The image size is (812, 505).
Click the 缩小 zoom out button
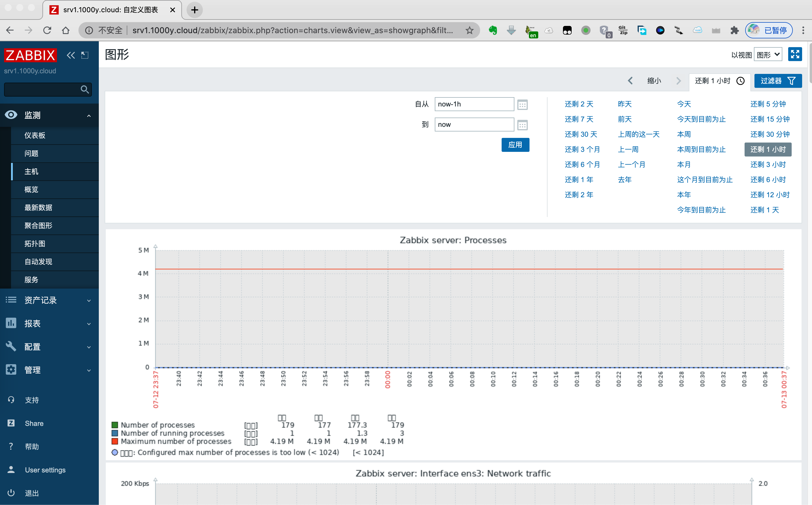point(654,81)
